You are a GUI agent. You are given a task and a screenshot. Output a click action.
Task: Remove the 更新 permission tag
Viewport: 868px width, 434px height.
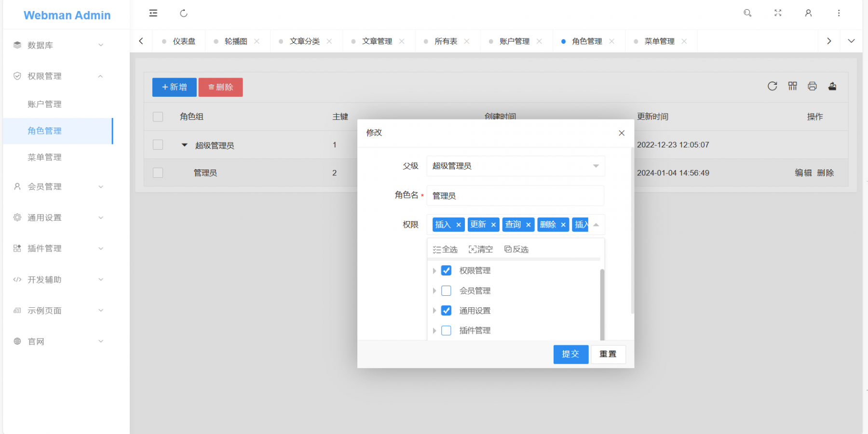pos(493,225)
